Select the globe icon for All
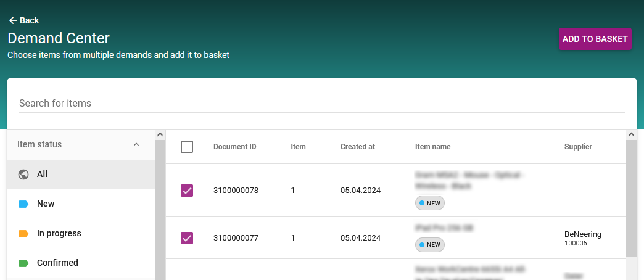This screenshot has width=644, height=280. tap(23, 175)
